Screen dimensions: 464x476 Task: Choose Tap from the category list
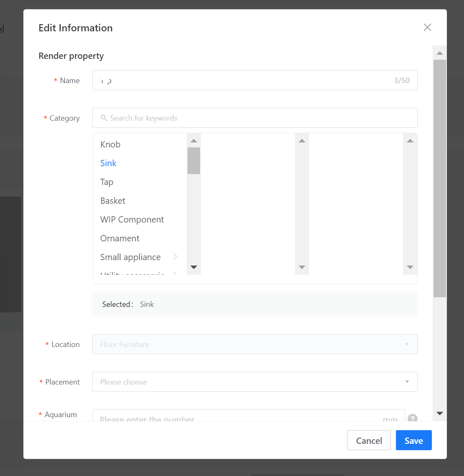(x=106, y=182)
